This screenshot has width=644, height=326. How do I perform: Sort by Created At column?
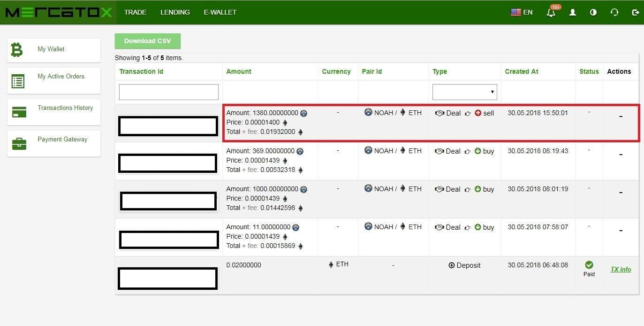[522, 71]
